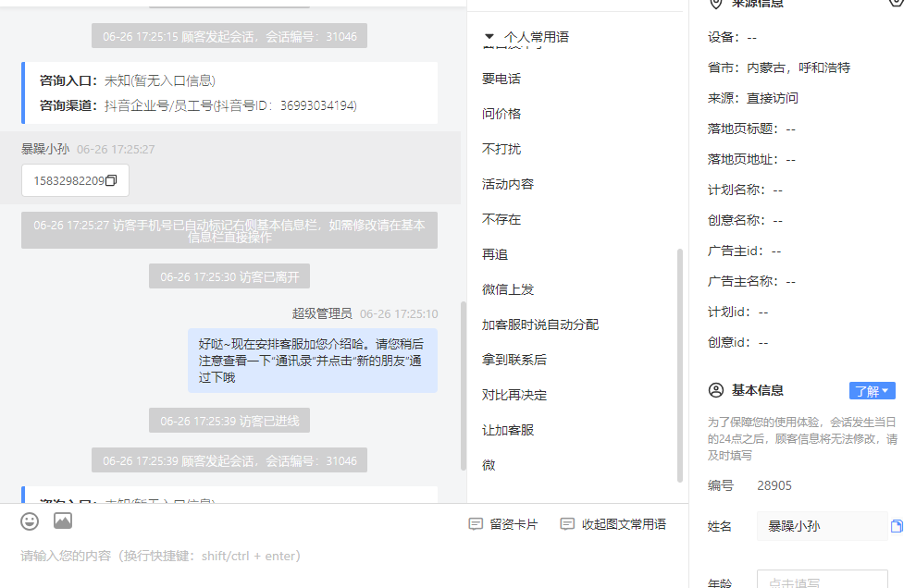Select the 拿到联系后 quick phrase

(x=514, y=360)
